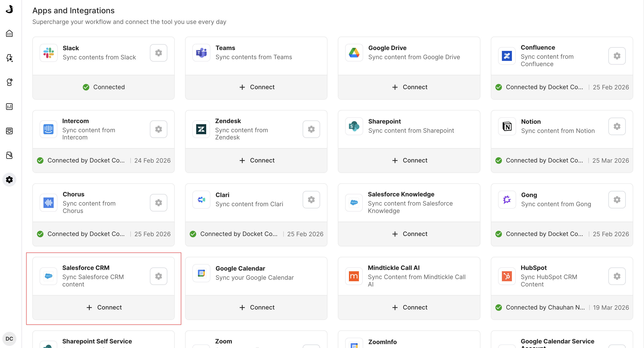Screen dimensions: 644x348
Task: Open HubSpot integration settings gear
Action: click(617, 276)
